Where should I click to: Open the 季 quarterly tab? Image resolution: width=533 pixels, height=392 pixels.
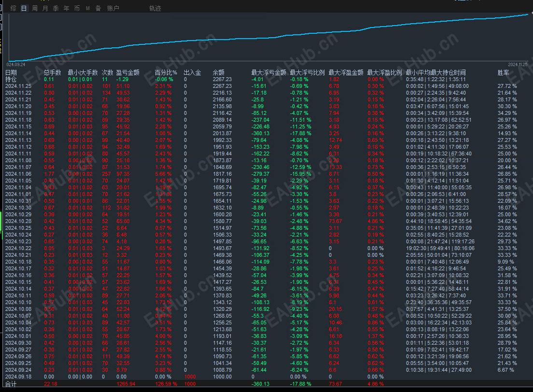[56, 8]
